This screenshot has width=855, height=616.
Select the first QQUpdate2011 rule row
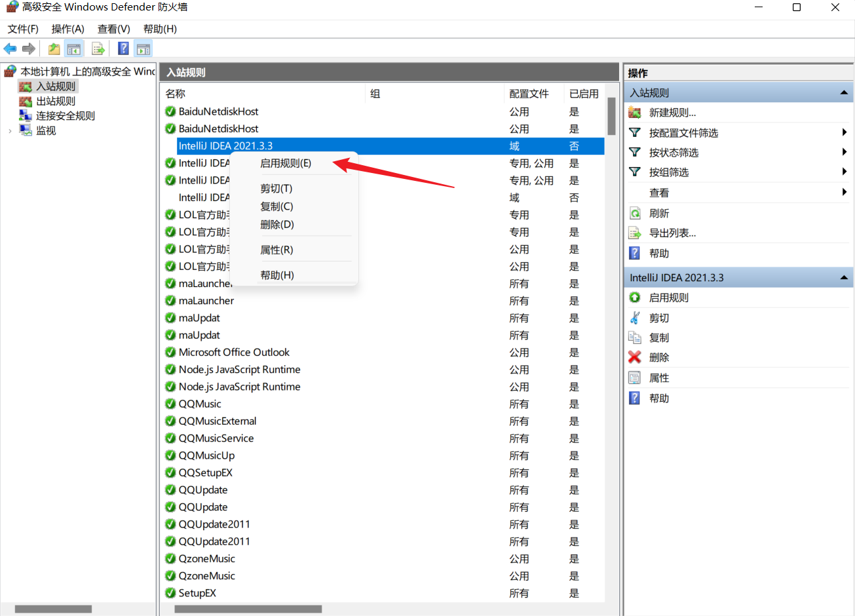click(383, 524)
